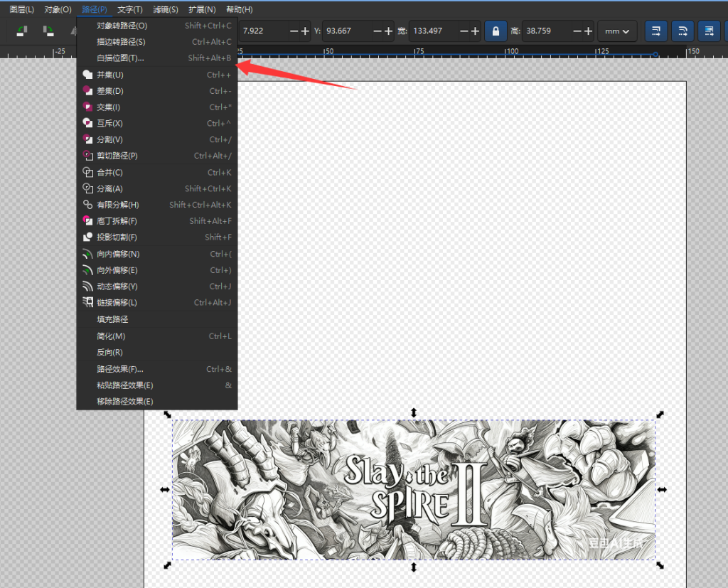728x588 pixels.
Task: Toggle the width/height ratio lock
Action: click(496, 31)
